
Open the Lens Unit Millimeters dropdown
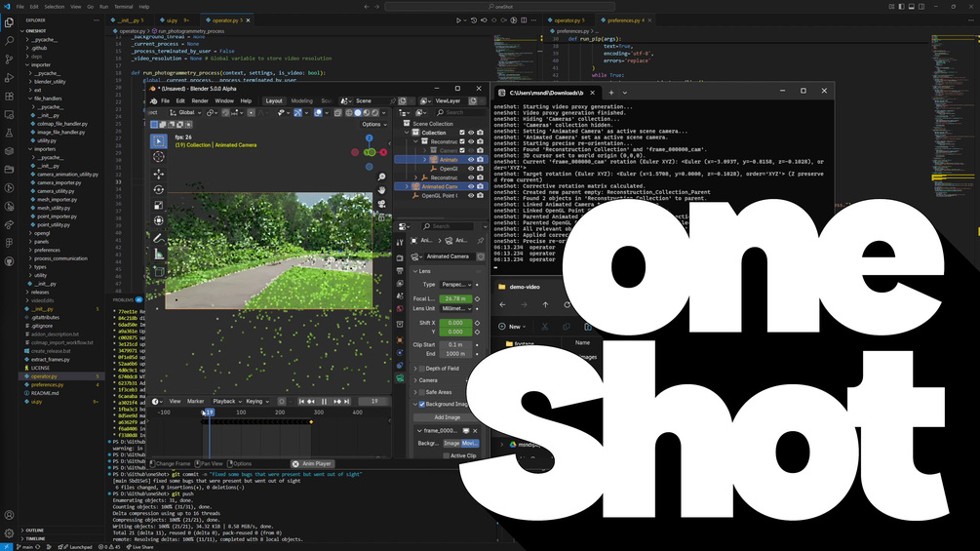click(x=455, y=308)
